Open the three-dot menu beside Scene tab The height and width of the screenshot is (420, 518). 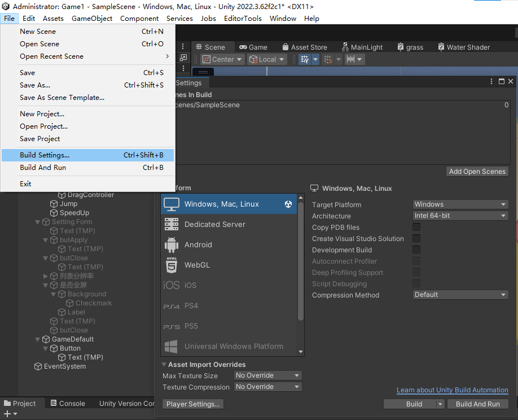pyautogui.click(x=183, y=47)
